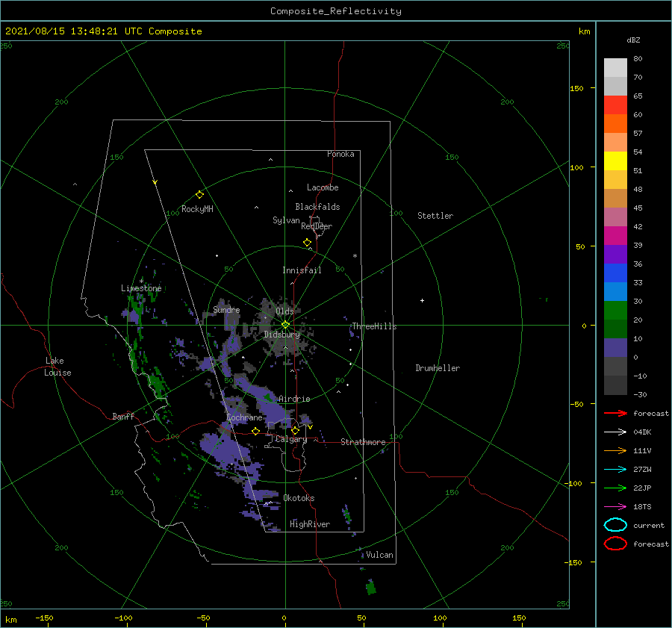
Task: Click the Didsbury label
Action: pos(281,335)
